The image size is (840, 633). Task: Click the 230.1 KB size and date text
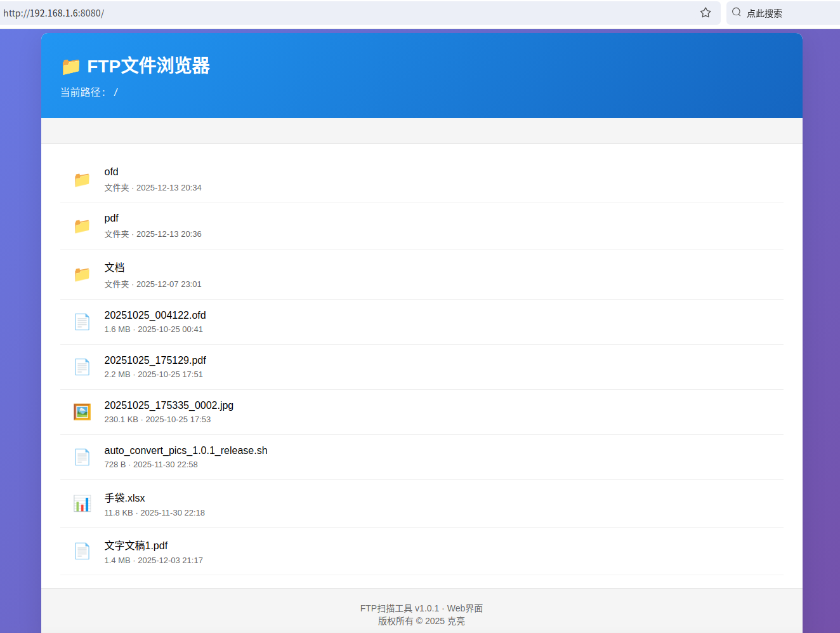coord(157,420)
